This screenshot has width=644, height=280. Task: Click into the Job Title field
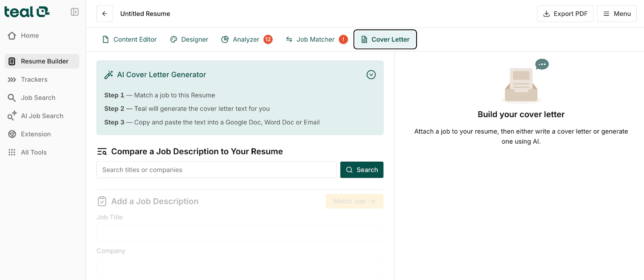point(240,233)
